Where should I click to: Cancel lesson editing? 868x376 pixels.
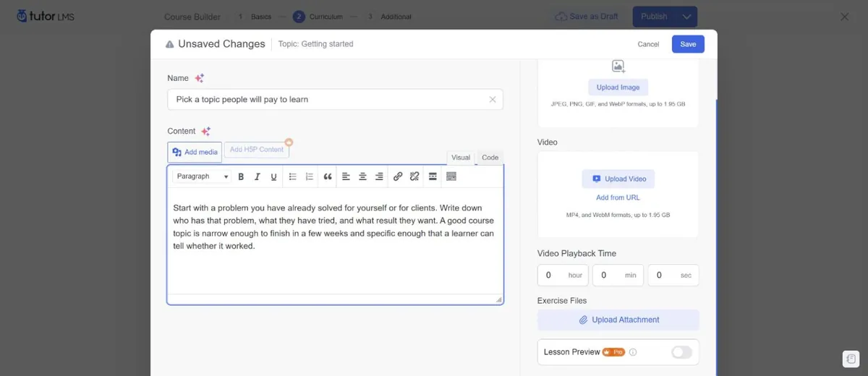click(648, 44)
